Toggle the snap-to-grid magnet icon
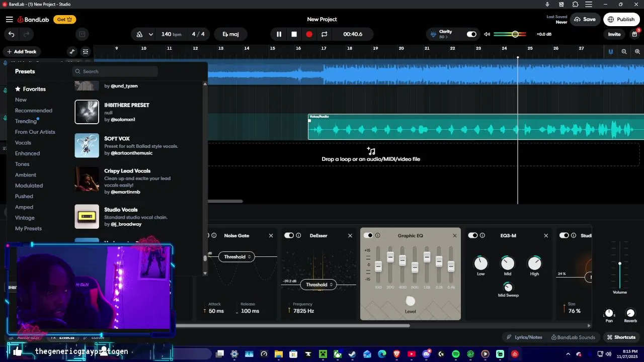This screenshot has height=362, width=644. (610, 51)
